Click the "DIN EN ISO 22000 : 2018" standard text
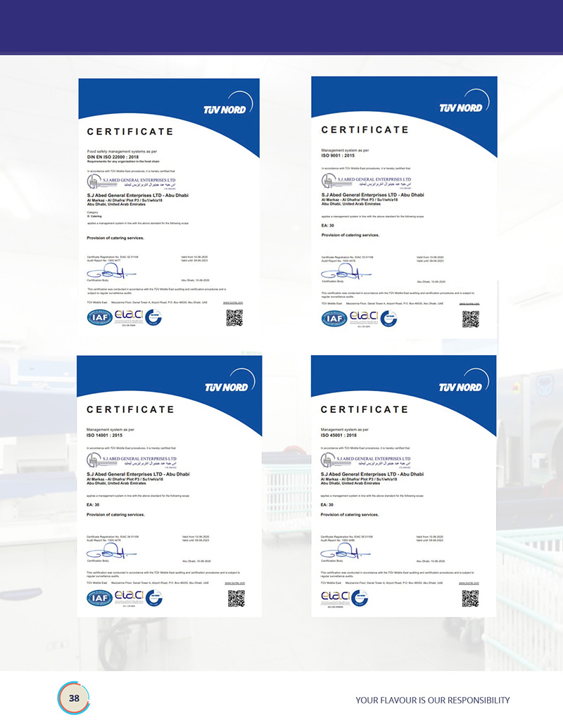The image size is (563, 728). coord(116,156)
